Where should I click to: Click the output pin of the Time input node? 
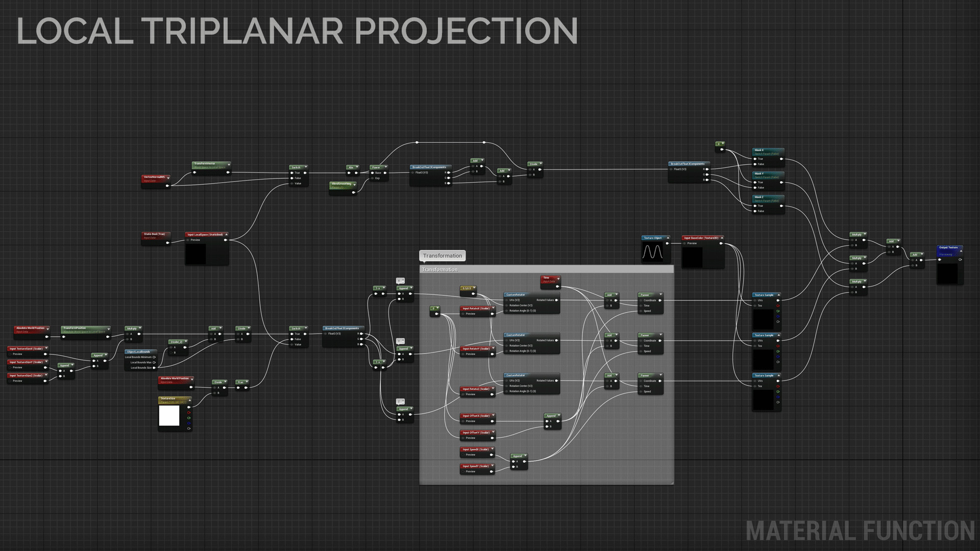557,286
